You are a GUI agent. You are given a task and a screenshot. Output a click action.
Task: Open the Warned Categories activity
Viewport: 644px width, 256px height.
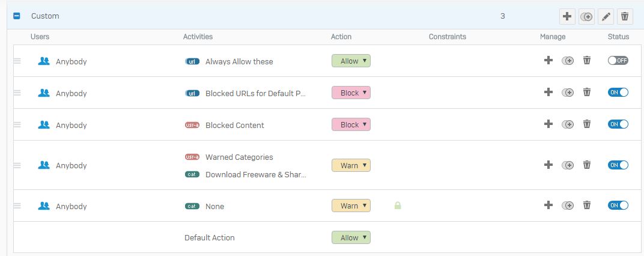[239, 157]
